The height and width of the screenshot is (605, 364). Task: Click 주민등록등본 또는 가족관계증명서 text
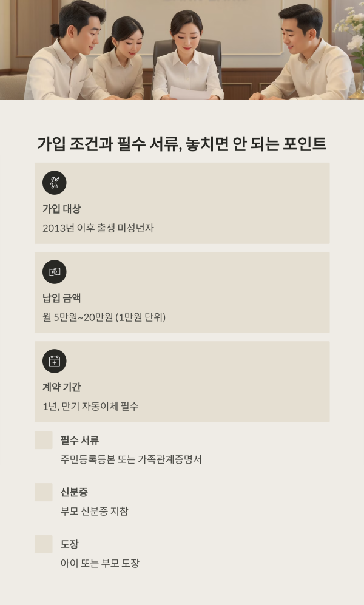tap(131, 459)
